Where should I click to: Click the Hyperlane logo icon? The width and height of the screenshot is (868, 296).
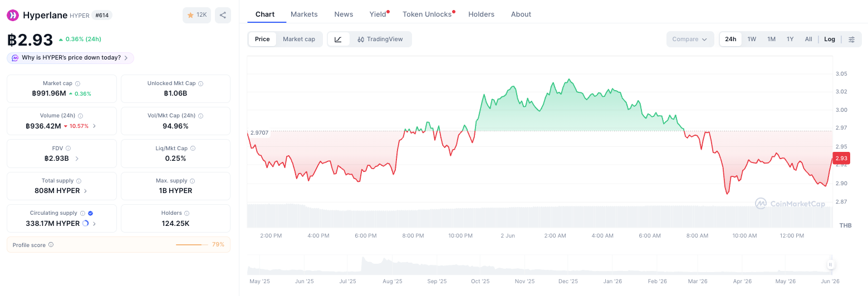tap(12, 15)
